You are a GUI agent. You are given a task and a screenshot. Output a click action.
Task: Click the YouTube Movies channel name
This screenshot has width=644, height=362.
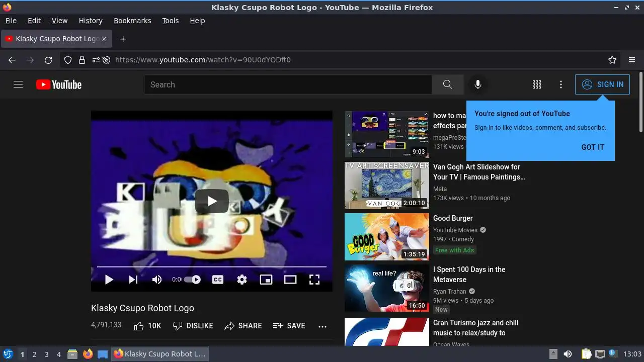(455, 230)
